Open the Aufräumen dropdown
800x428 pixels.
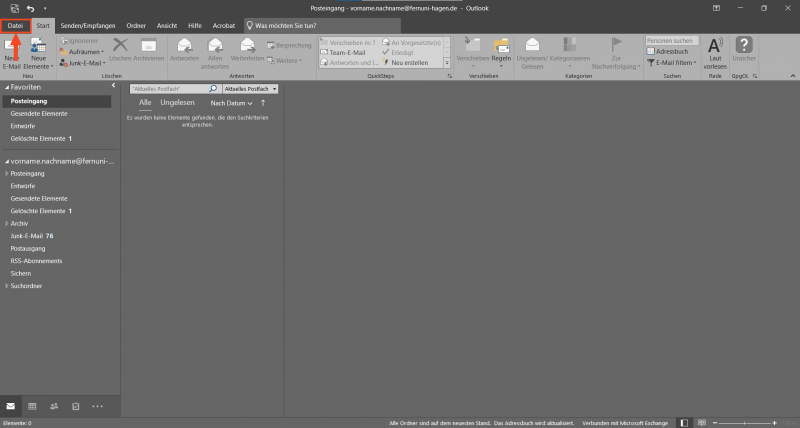pos(82,52)
